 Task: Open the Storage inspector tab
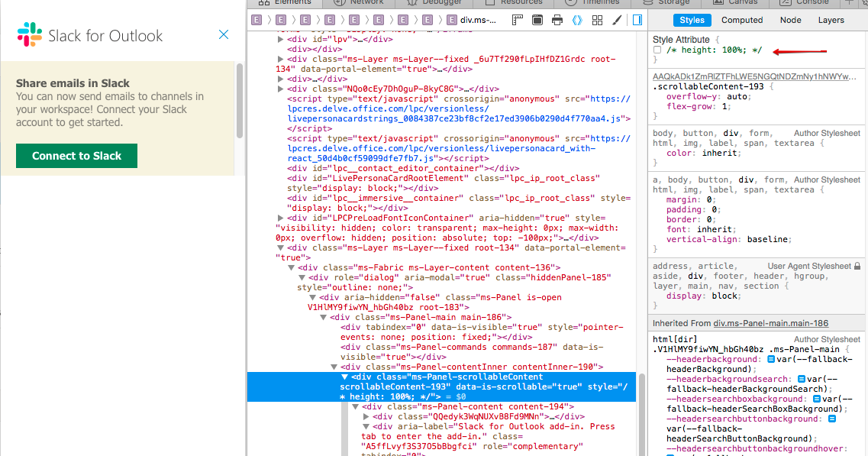[666, 3]
